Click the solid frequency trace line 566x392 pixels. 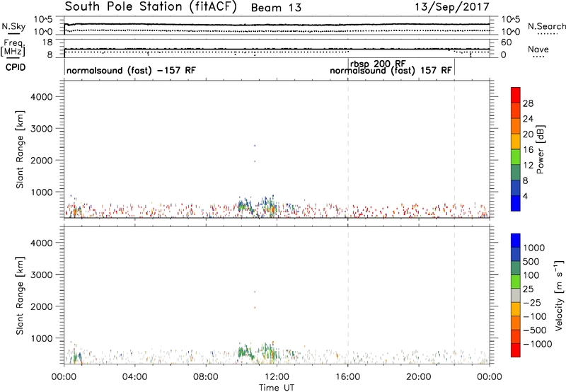pyautogui.click(x=277, y=49)
